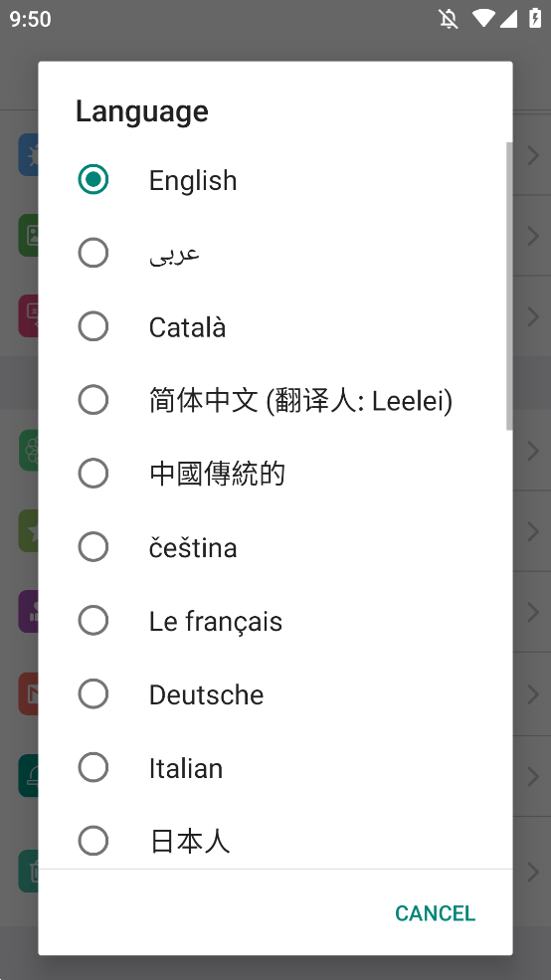This screenshot has height=980, width=551.
Task: Dismiss dialog with CANCEL button
Action: click(x=435, y=913)
